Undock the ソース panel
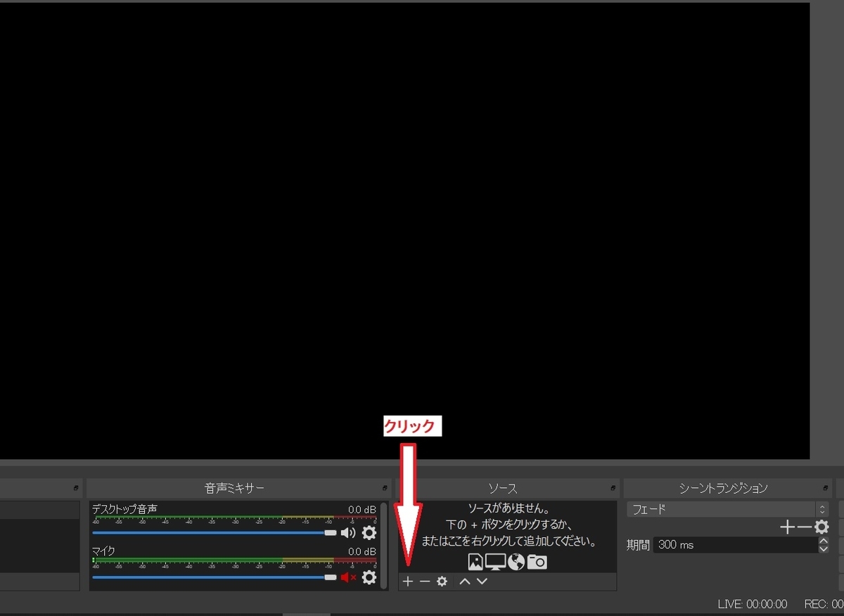This screenshot has height=616, width=844. [x=613, y=488]
